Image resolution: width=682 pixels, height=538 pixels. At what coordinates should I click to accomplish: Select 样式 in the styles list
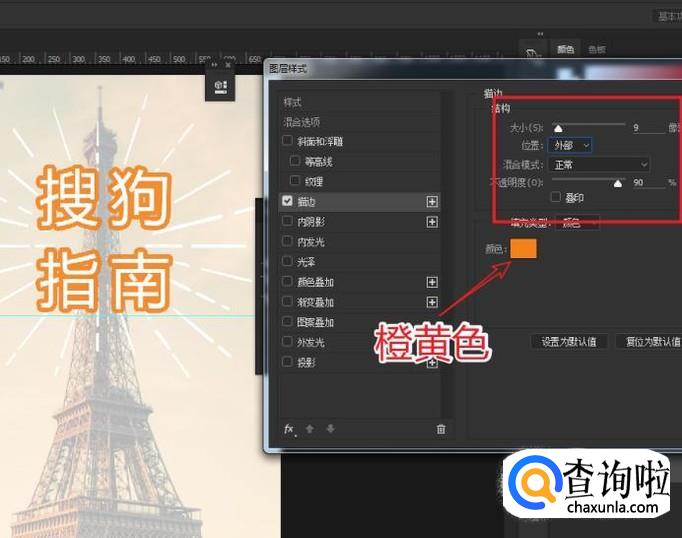coord(292,103)
